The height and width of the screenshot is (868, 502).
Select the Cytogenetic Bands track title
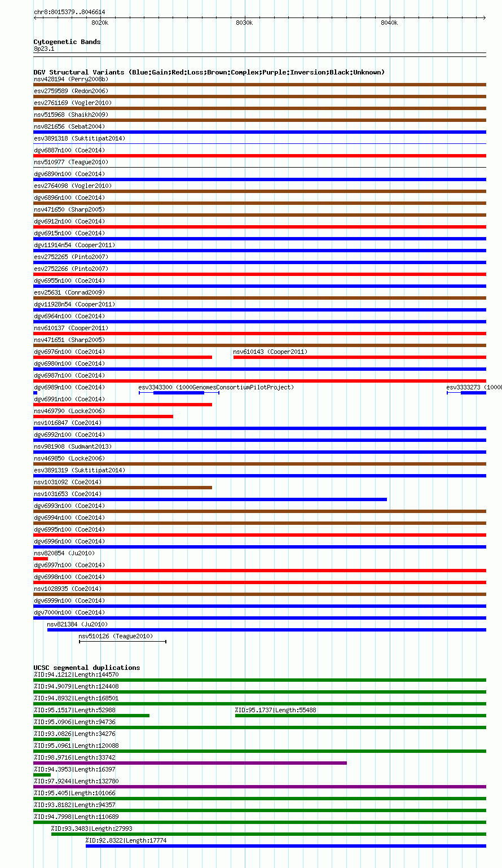(x=67, y=42)
